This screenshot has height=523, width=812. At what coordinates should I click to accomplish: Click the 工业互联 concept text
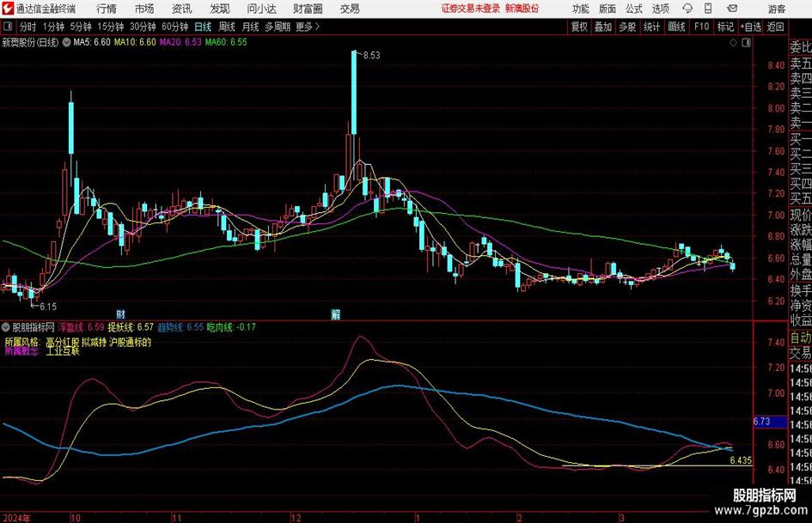tap(63, 351)
